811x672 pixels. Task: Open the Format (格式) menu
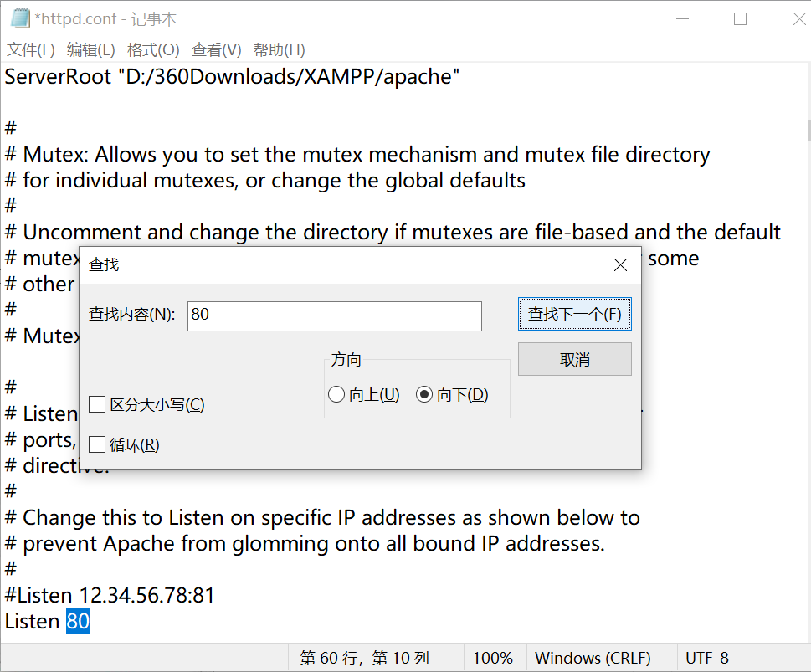coord(153,49)
